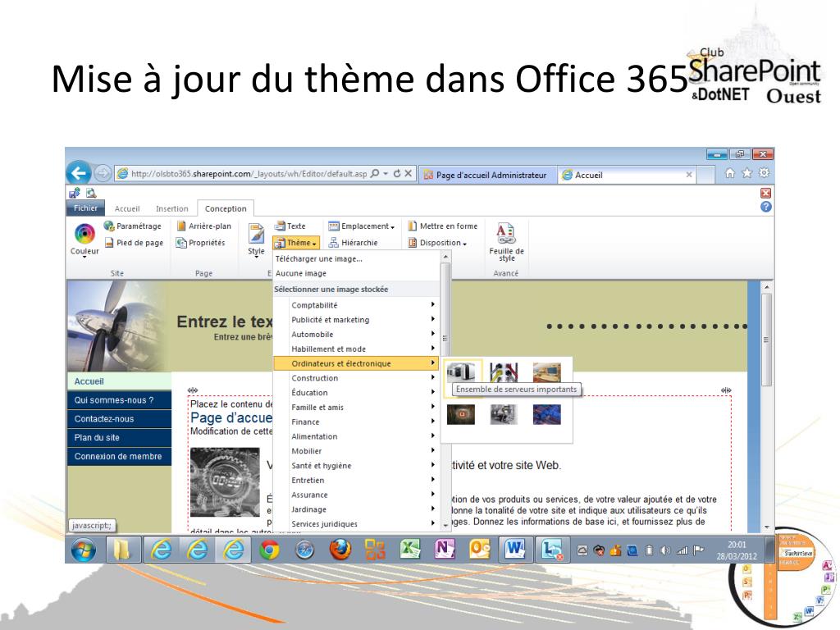Viewport: 840px width, 630px height.
Task: Click the browser back arrow button
Action: click(79, 173)
